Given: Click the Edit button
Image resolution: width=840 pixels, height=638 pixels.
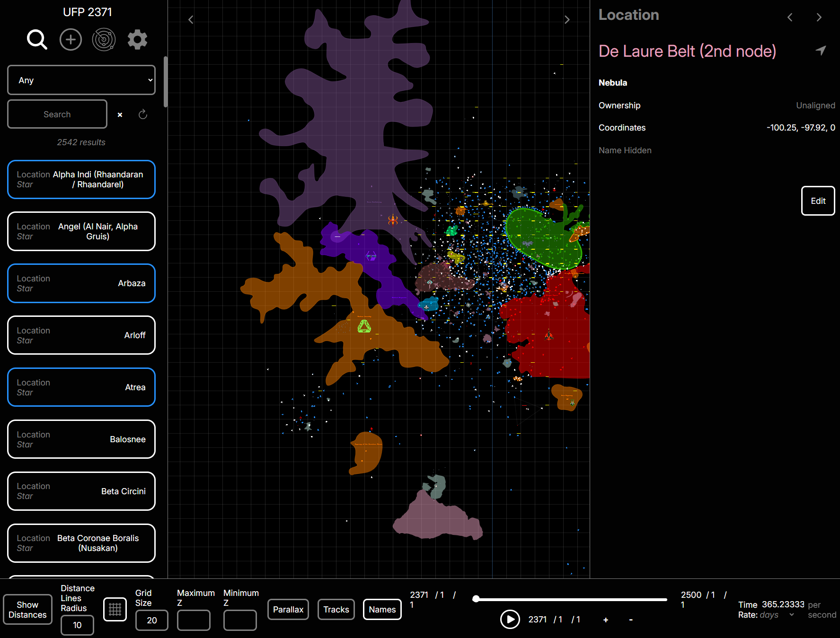Looking at the screenshot, I should click(x=818, y=201).
